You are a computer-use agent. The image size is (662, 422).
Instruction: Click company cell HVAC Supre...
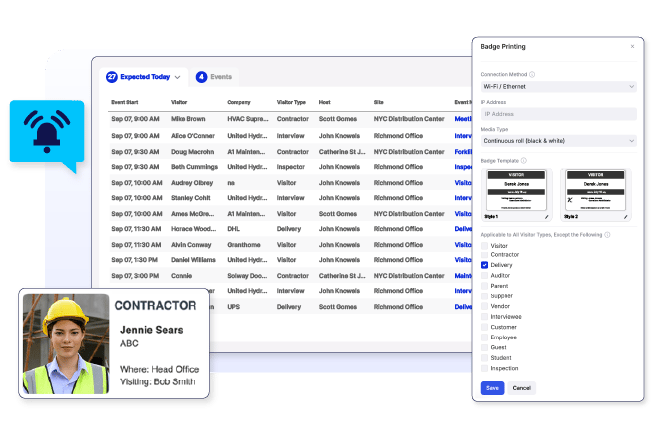(x=247, y=119)
